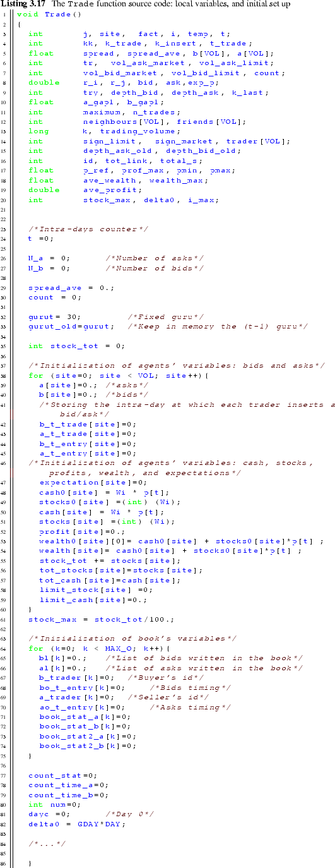Click 'delta0 = GDAY*DAY;' assignment
Screen dimensions: 335x868
[76, 824]
